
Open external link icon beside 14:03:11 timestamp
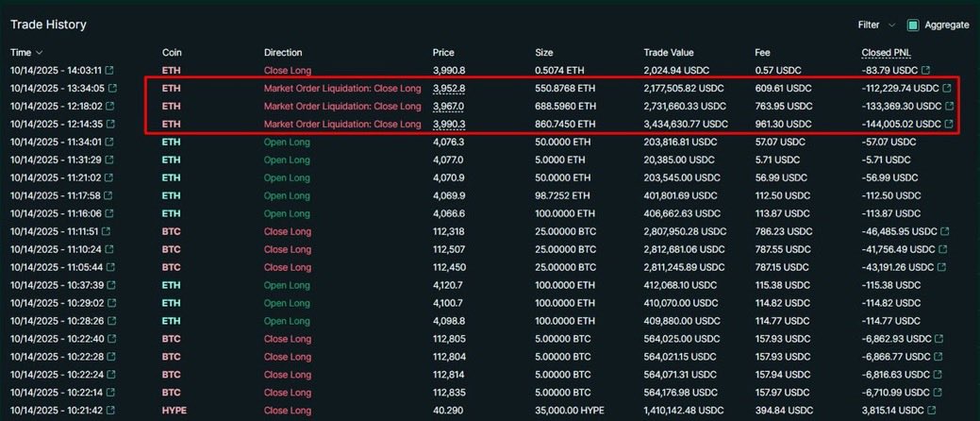(110, 70)
